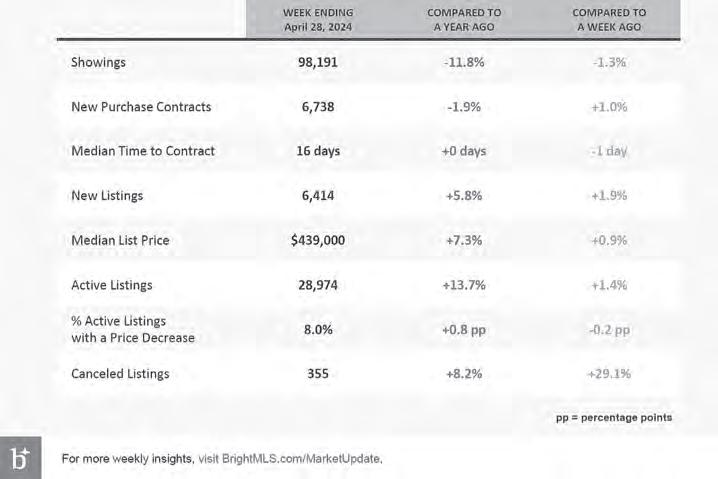This screenshot has height=479, width=718.
Task: Click the 28,974 active listings value
Action: pyautogui.click(x=318, y=285)
